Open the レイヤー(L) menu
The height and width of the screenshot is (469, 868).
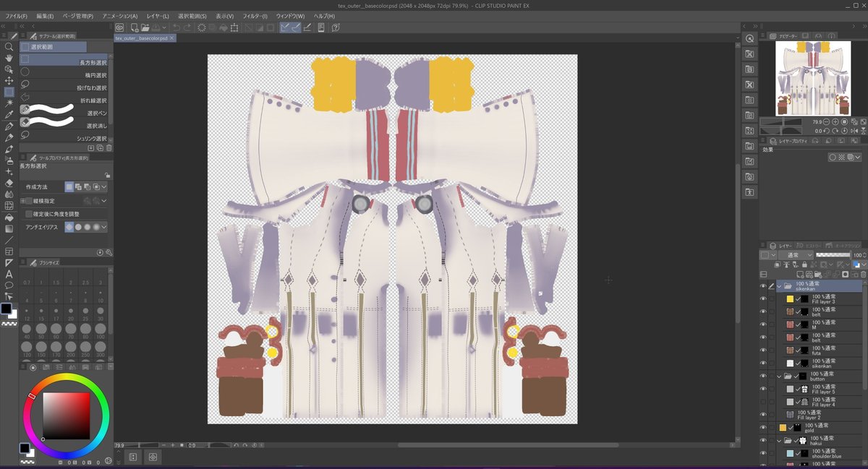coord(158,16)
